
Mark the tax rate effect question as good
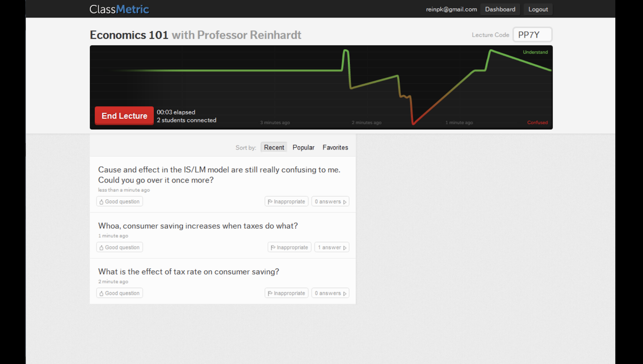(120, 293)
